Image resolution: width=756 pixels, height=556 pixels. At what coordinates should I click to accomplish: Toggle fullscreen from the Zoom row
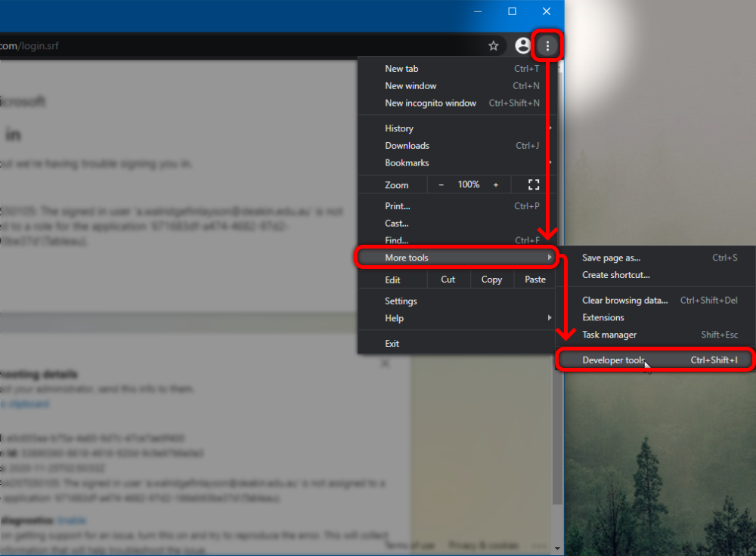pyautogui.click(x=533, y=184)
